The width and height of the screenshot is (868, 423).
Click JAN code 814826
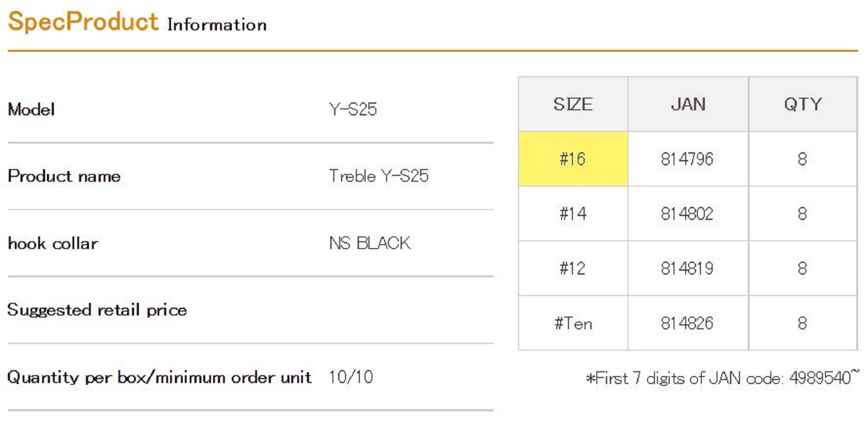[x=687, y=323]
